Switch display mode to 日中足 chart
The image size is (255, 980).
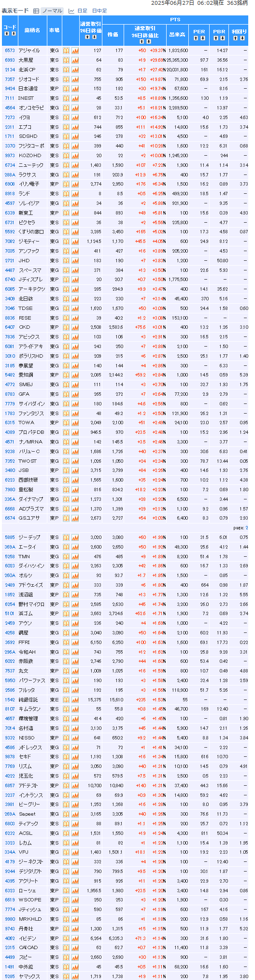coord(99,11)
